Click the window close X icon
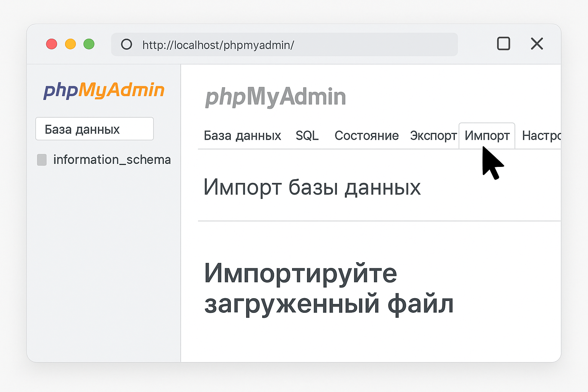588x392 pixels. point(537,44)
